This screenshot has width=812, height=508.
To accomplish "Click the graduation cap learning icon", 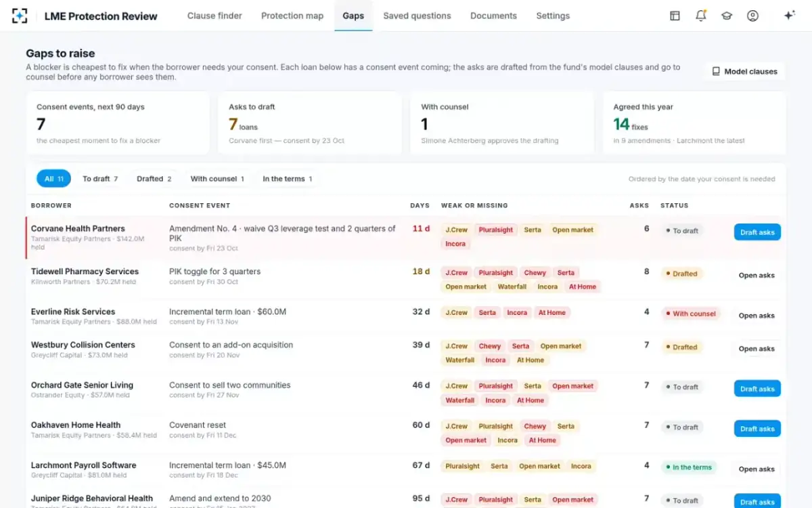I will pos(727,16).
